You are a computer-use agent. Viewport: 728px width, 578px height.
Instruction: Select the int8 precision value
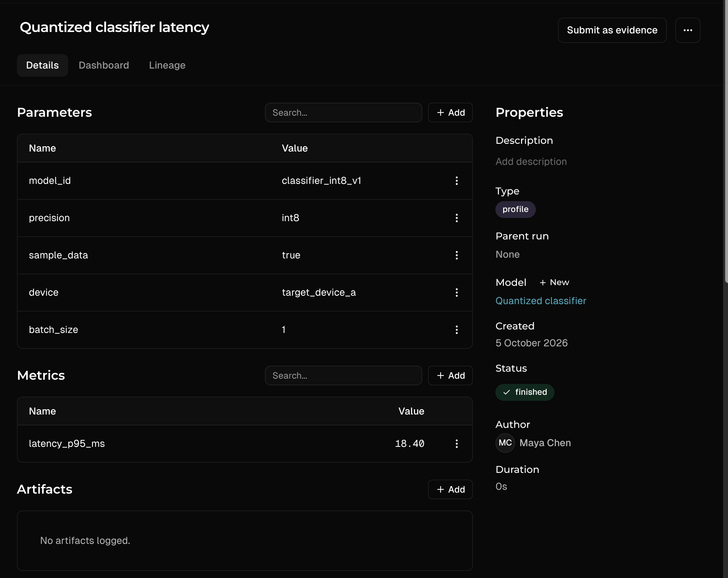tap(290, 218)
